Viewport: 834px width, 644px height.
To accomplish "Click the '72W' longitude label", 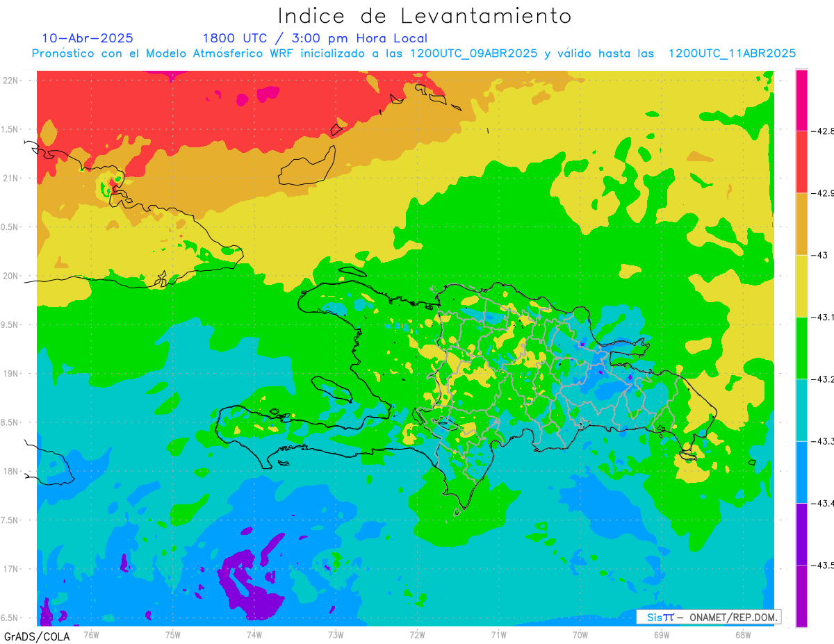I will [x=417, y=634].
